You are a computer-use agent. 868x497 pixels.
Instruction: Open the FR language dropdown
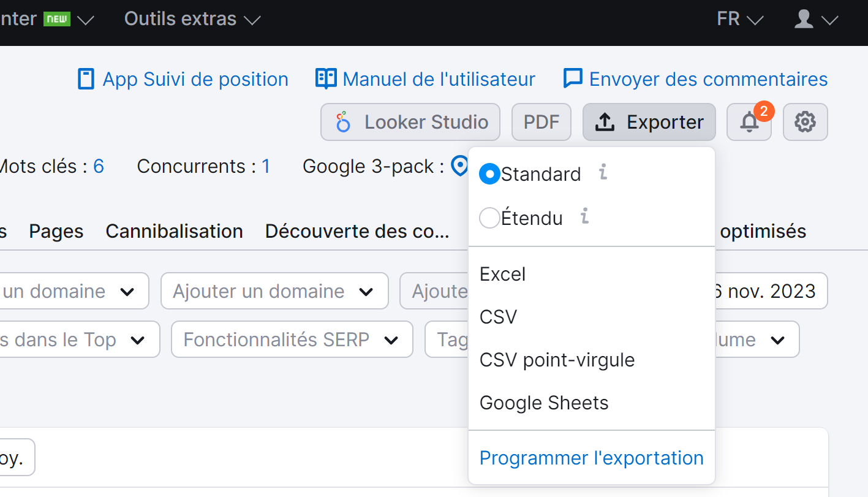(739, 19)
